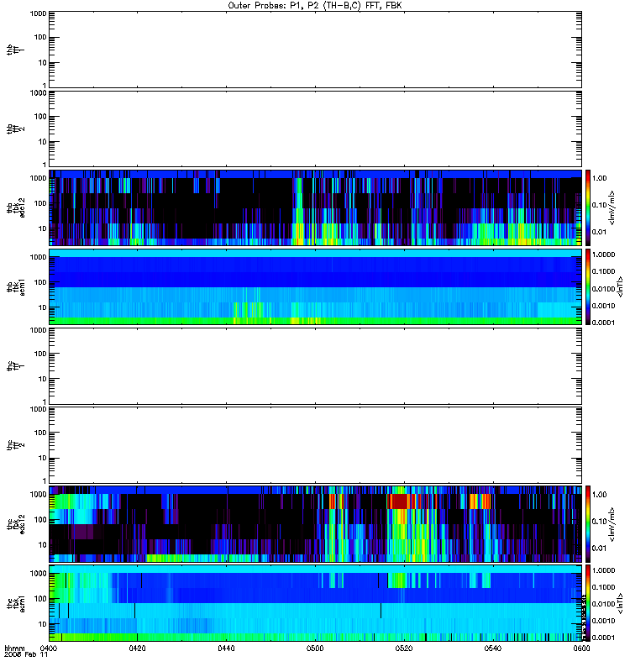Click the empty thb fff 2 plot panel
The image size is (630, 672).
(315, 129)
